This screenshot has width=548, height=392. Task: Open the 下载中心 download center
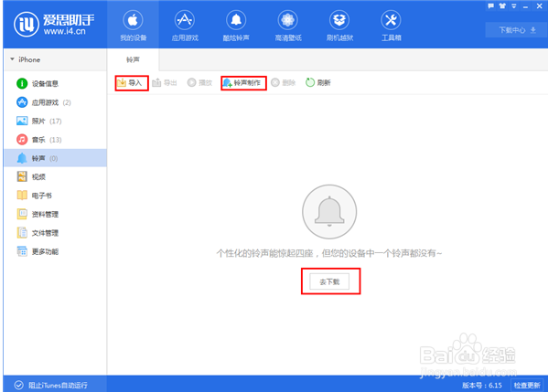point(517,30)
